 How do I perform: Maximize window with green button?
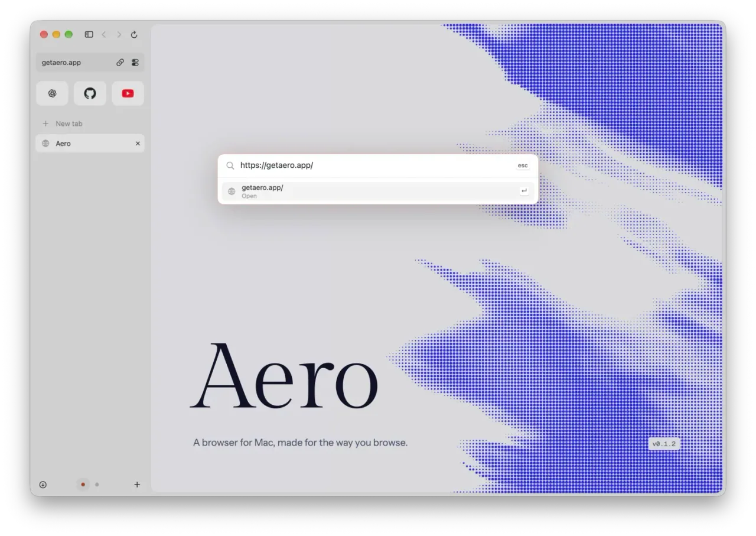[69, 34]
